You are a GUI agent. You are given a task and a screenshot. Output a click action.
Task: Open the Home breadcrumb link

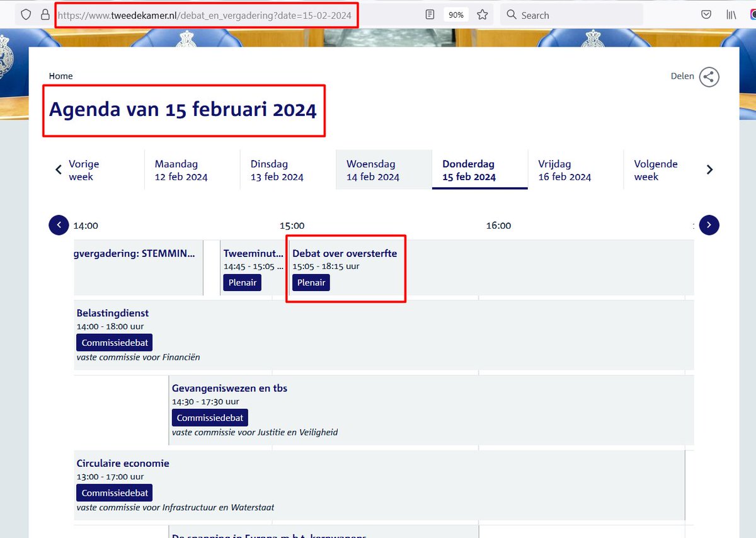pos(61,76)
